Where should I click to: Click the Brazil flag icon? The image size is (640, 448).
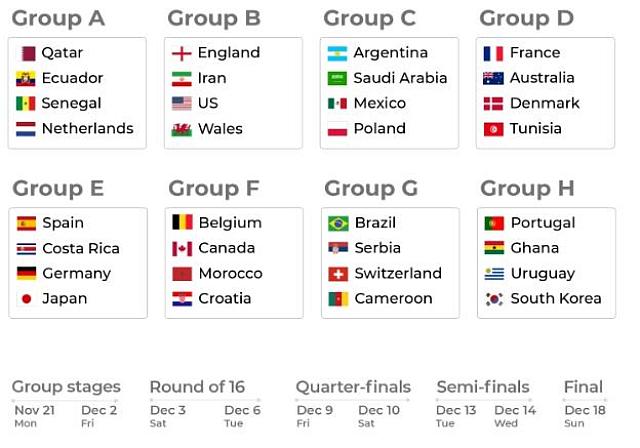pos(338,223)
